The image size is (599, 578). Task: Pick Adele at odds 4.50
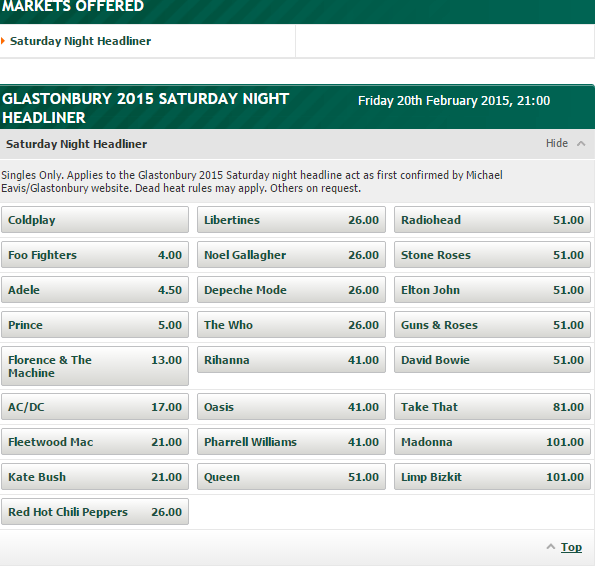tap(95, 290)
